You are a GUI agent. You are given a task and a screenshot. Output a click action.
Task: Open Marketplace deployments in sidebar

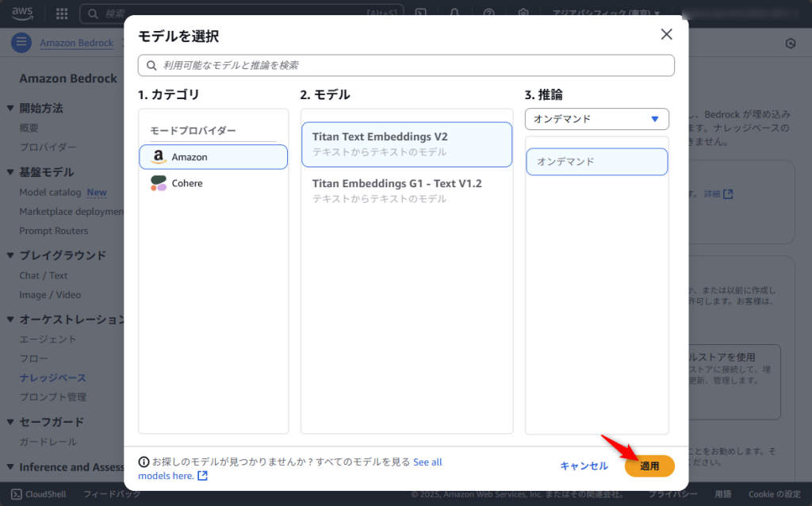(x=71, y=211)
